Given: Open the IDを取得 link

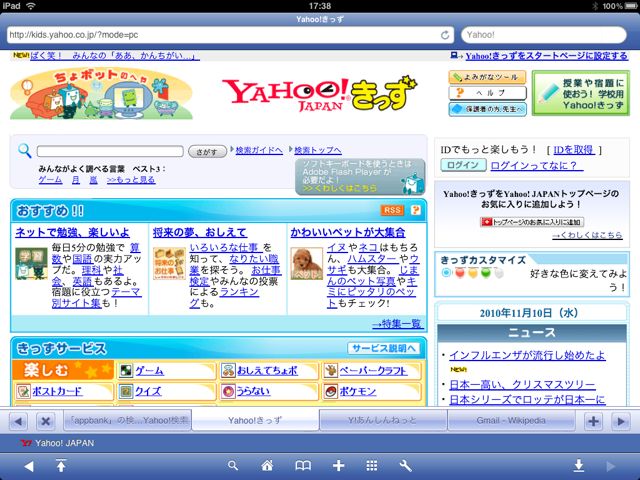Looking at the screenshot, I should pos(574,150).
